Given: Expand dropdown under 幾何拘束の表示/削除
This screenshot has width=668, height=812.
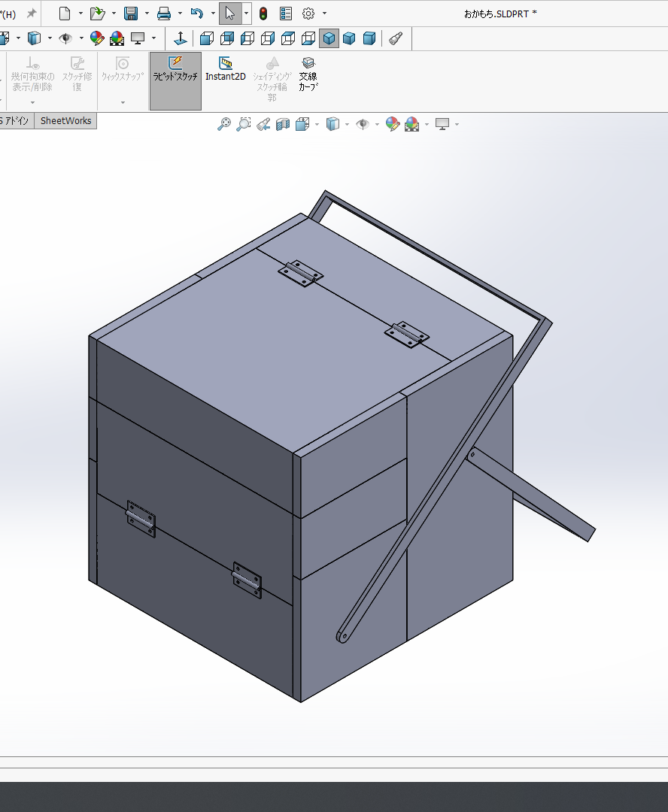Looking at the screenshot, I should [32, 102].
